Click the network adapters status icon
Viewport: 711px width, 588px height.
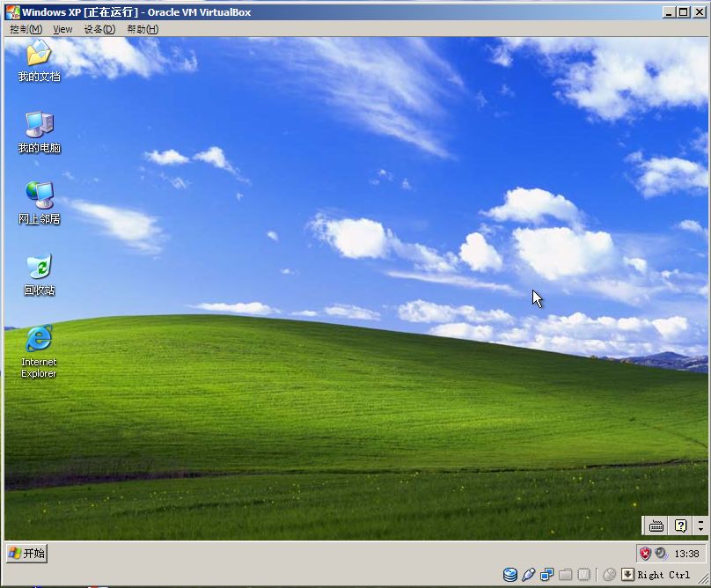546,575
